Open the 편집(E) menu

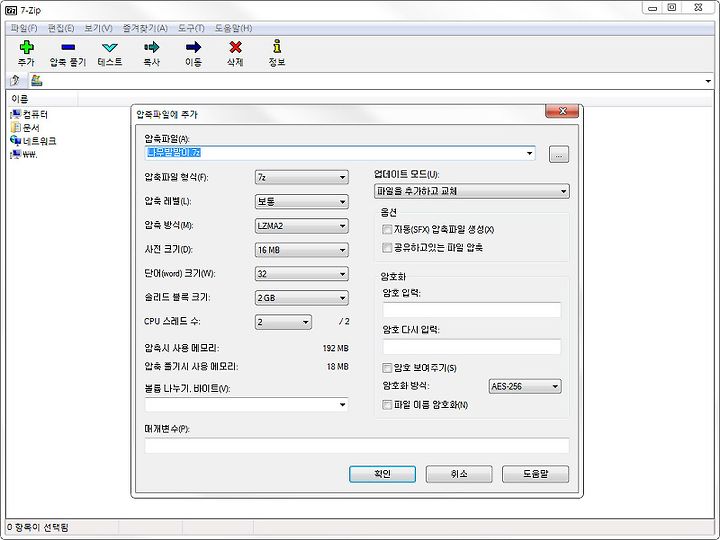click(x=61, y=28)
